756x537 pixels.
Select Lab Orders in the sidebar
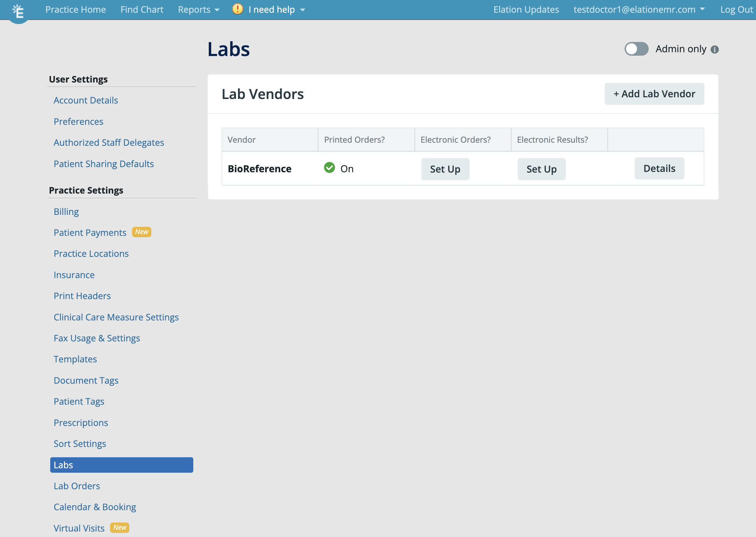click(77, 486)
